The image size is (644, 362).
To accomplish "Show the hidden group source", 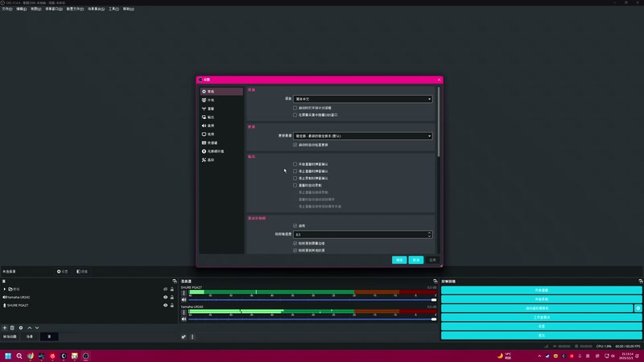I will (166, 290).
